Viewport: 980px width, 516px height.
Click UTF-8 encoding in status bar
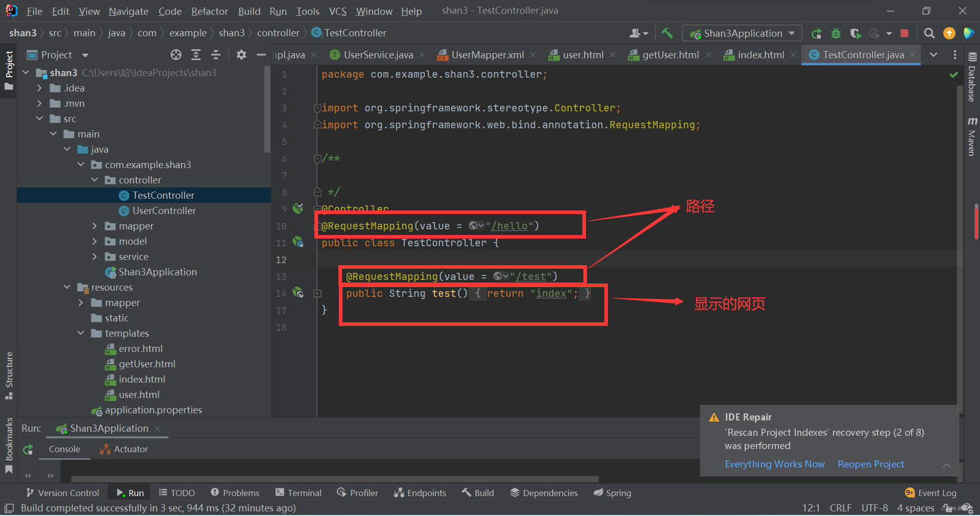coord(874,508)
